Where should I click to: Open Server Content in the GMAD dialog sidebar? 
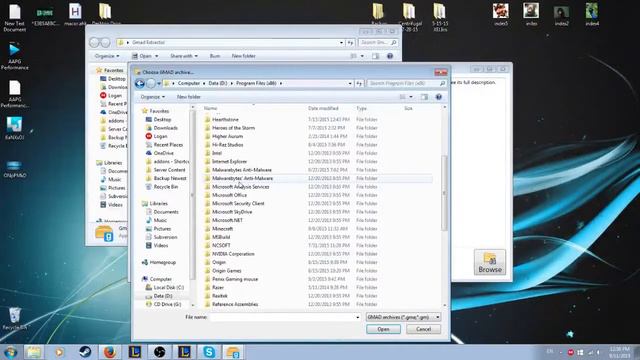pyautogui.click(x=169, y=170)
